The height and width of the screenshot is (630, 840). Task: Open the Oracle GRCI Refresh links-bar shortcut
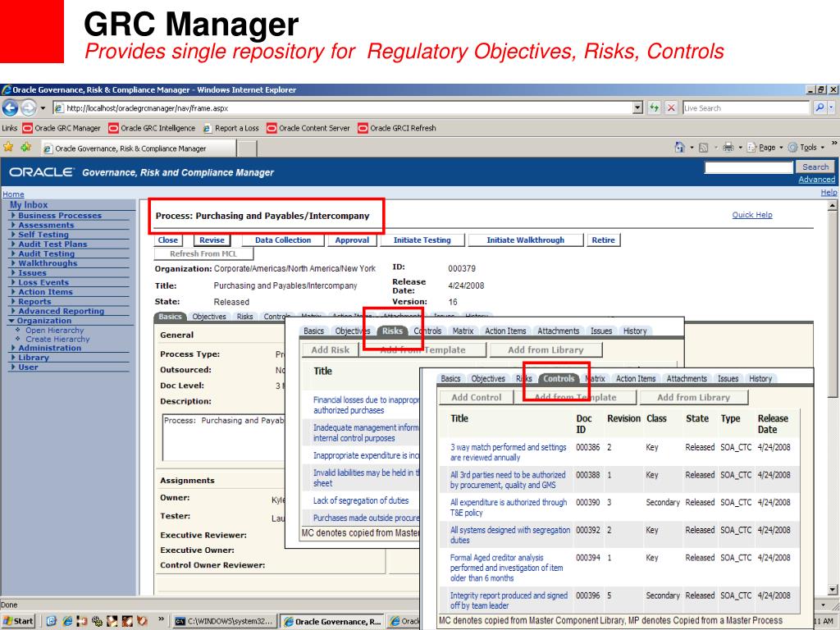(397, 128)
